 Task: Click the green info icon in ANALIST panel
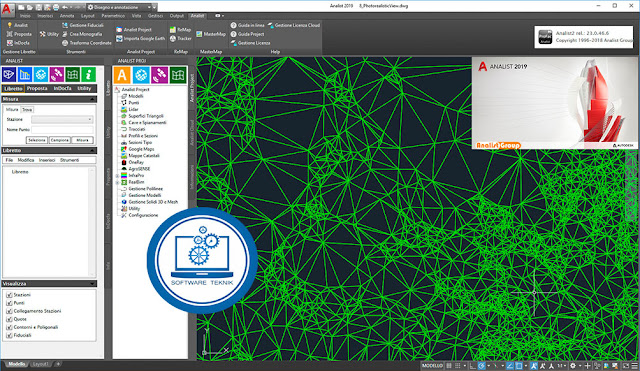(89, 75)
